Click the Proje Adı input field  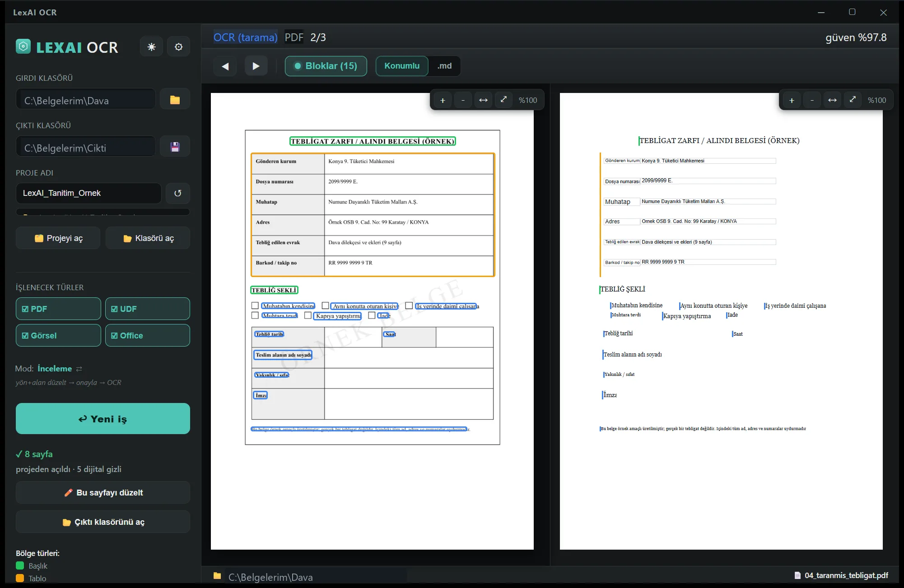(x=89, y=193)
